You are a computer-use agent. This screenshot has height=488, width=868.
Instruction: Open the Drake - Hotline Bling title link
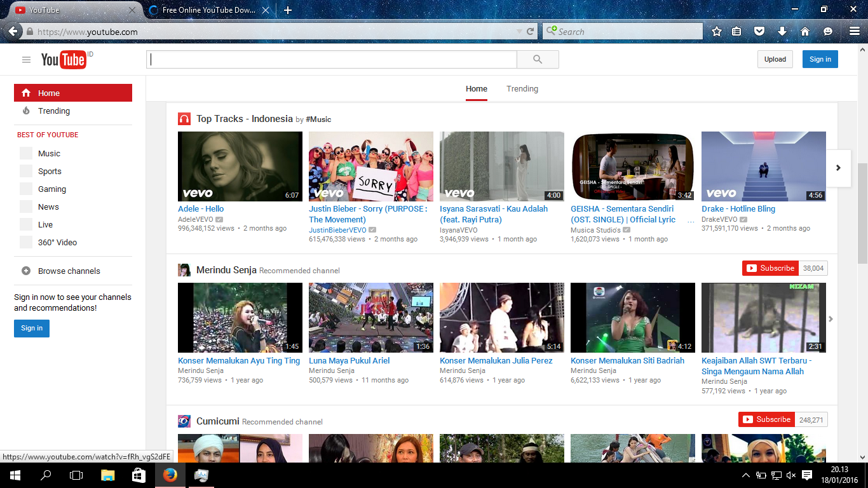click(738, 208)
